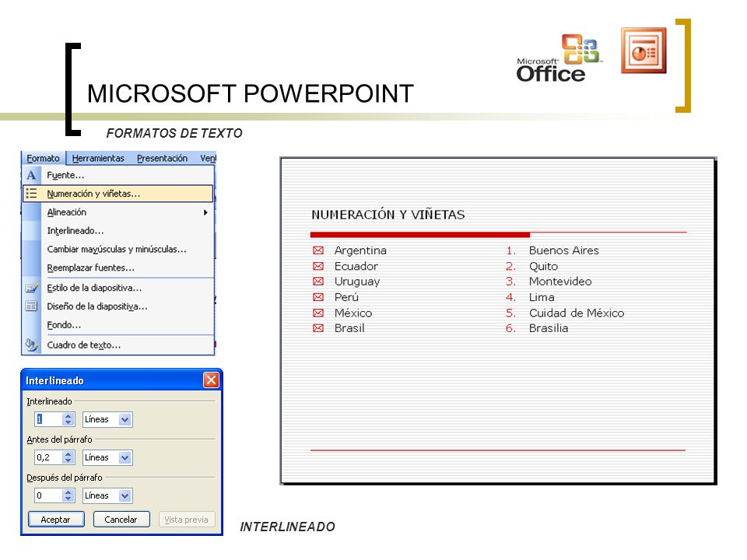The image size is (747, 560).
Task: Open Antes del párrafo Líneas dropdown
Action: pyautogui.click(x=124, y=457)
